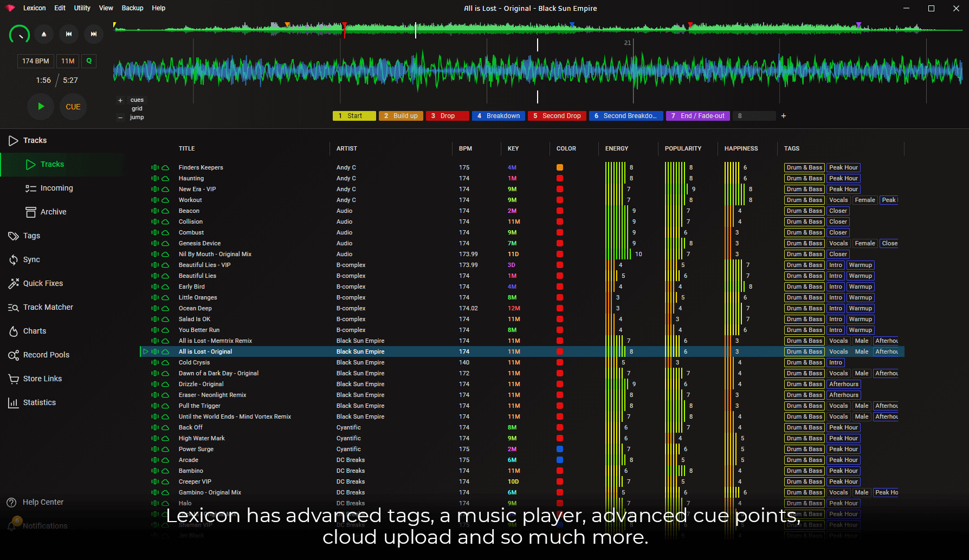Jump to cue 2 Build up
The image size is (969, 560).
point(401,116)
